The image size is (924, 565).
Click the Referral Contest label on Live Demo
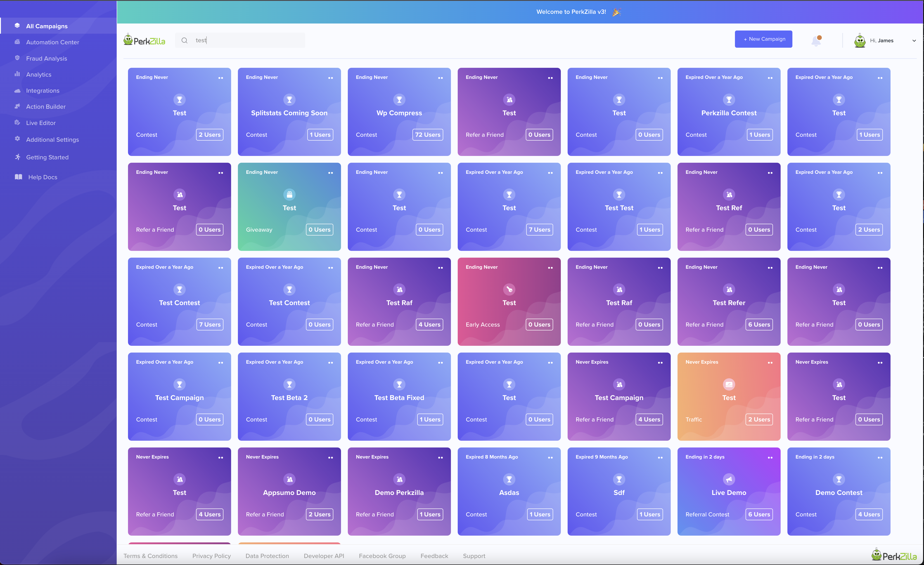point(707,514)
